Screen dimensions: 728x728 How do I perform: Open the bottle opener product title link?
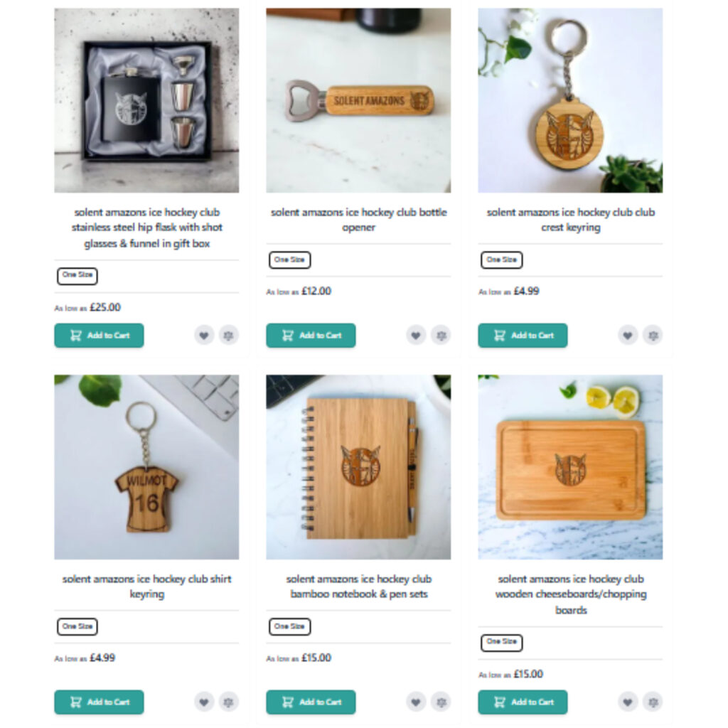pos(358,220)
